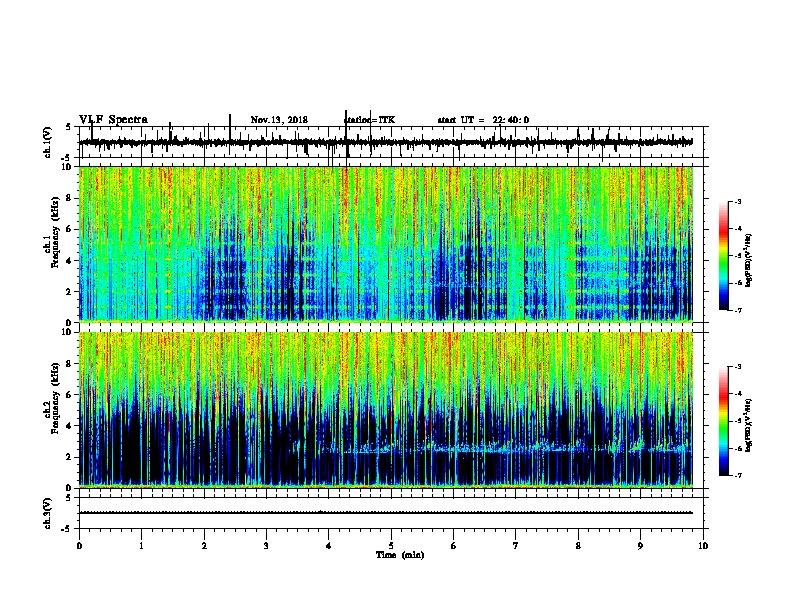The width and height of the screenshot is (792, 612).
Task: Click the ch.2 spectrogram color bar
Action: 723,421
